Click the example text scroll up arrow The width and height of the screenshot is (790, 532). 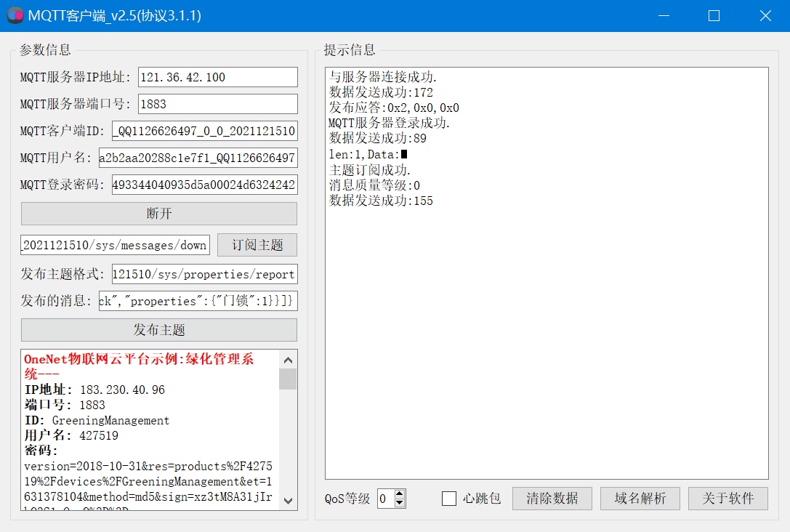[x=289, y=360]
